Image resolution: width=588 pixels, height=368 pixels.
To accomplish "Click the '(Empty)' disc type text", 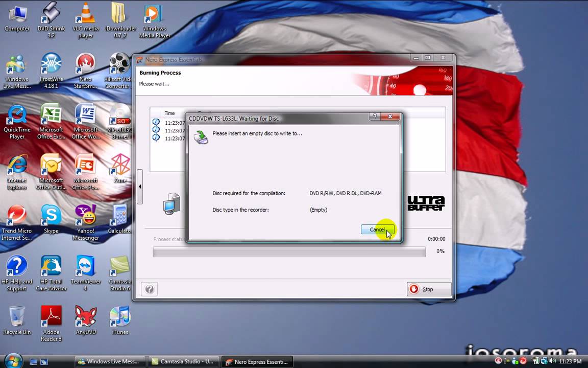I will (x=318, y=210).
